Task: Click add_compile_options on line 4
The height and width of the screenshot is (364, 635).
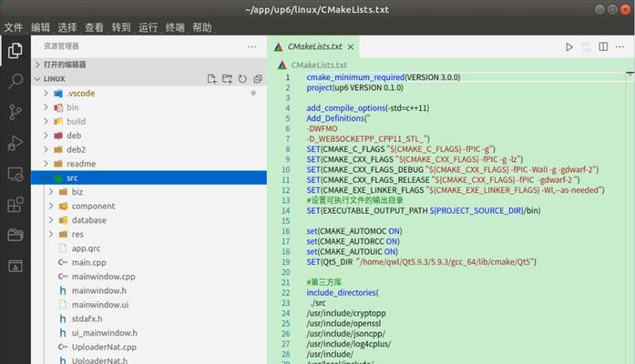Action: pyautogui.click(x=346, y=108)
